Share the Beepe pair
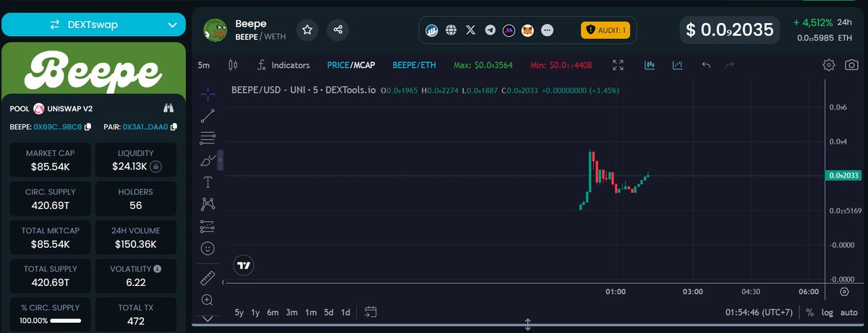868x333 pixels. click(338, 30)
